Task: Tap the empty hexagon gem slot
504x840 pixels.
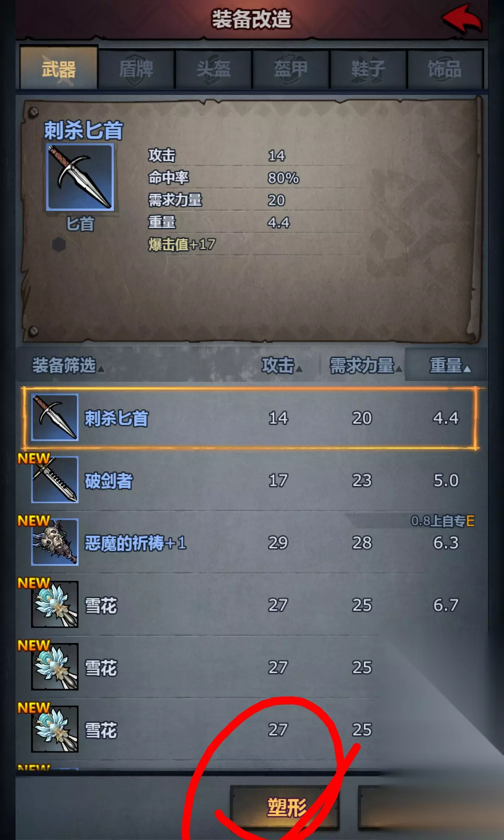Action: [x=59, y=244]
